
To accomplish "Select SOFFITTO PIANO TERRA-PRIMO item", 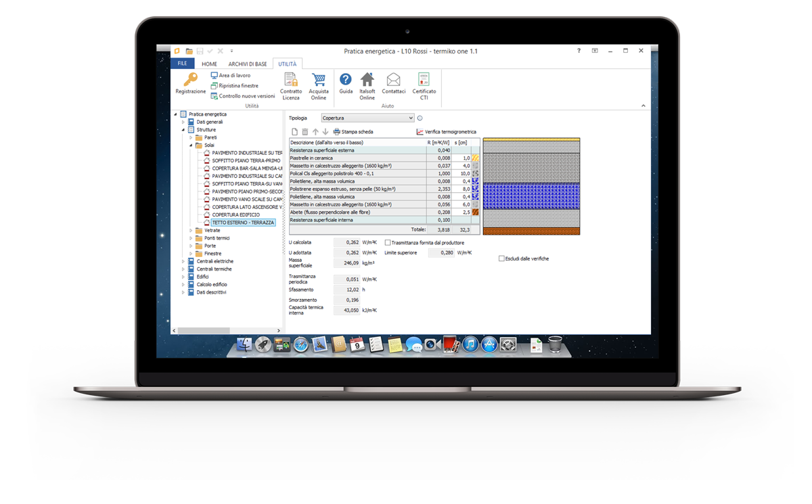I will point(246,161).
